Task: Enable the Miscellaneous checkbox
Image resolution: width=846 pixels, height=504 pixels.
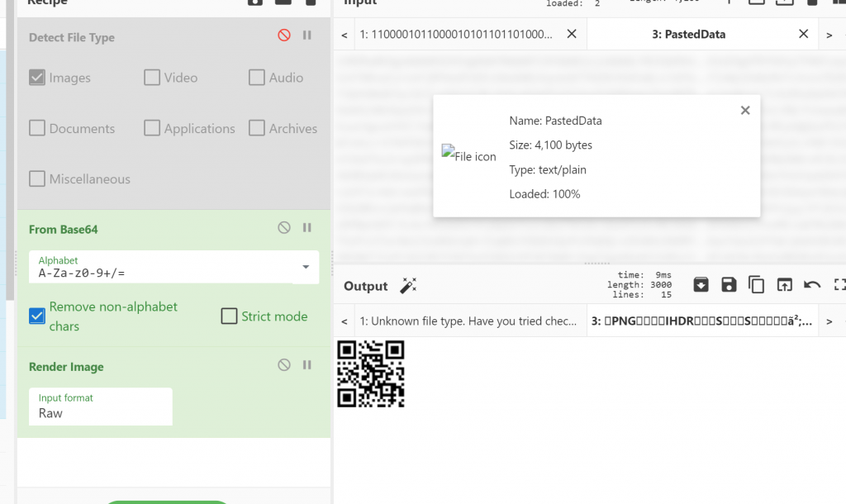Action: (x=36, y=178)
